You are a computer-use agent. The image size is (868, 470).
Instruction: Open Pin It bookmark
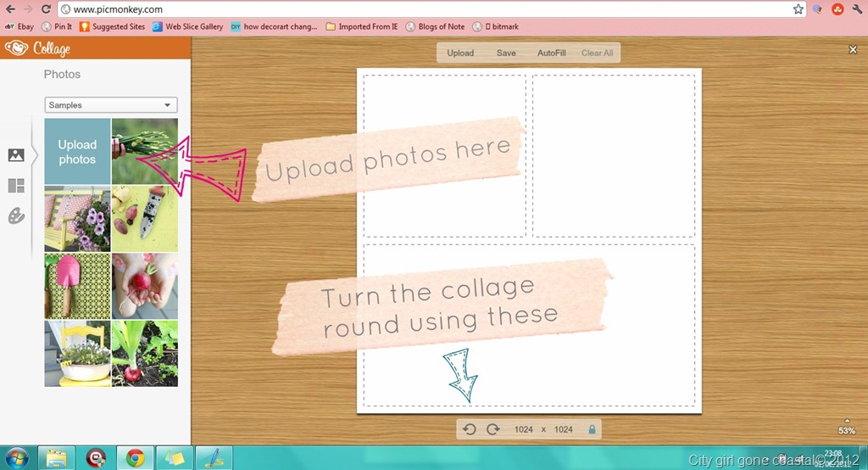[x=57, y=26]
